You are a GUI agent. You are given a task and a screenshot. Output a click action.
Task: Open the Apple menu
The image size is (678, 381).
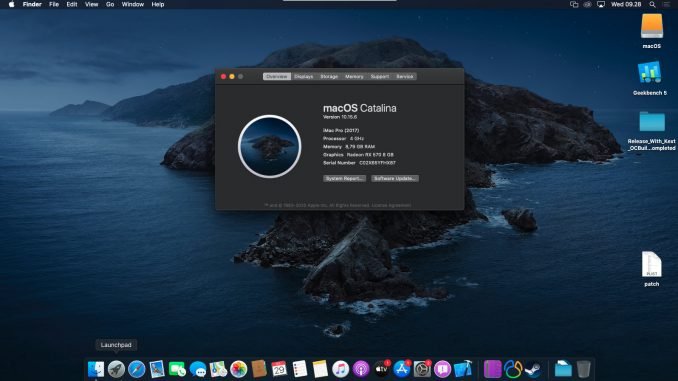[11, 4]
